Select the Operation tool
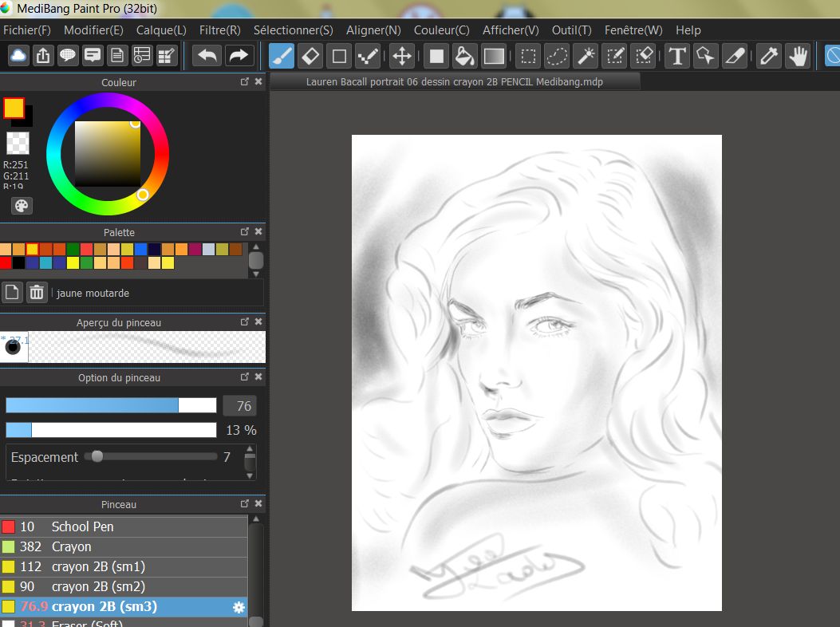Viewport: 840px width, 627px height. point(706,56)
